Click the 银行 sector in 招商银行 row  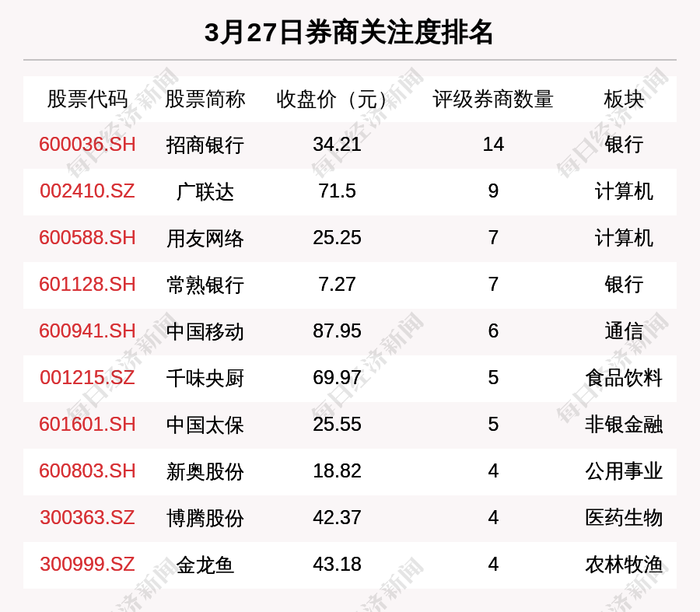coord(624,145)
